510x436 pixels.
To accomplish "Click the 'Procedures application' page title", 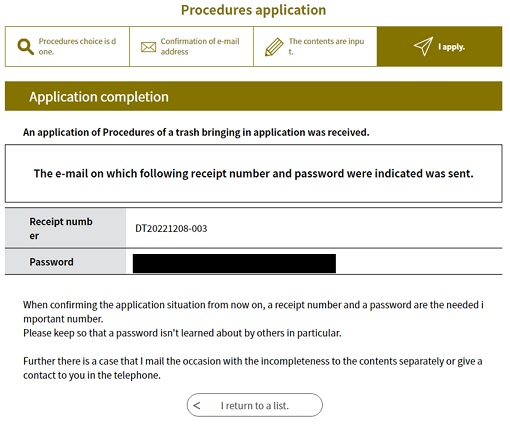I will 253,10.
